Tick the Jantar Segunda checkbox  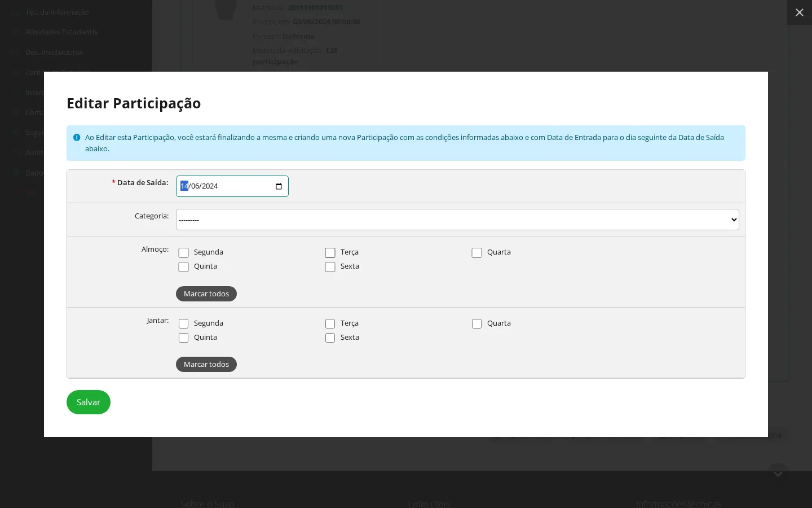click(183, 323)
